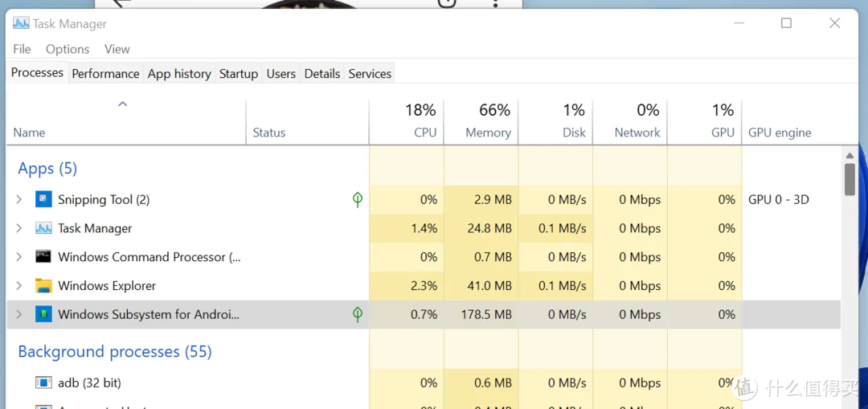
Task: Sort processes by Disk column
Action: pyautogui.click(x=555, y=122)
